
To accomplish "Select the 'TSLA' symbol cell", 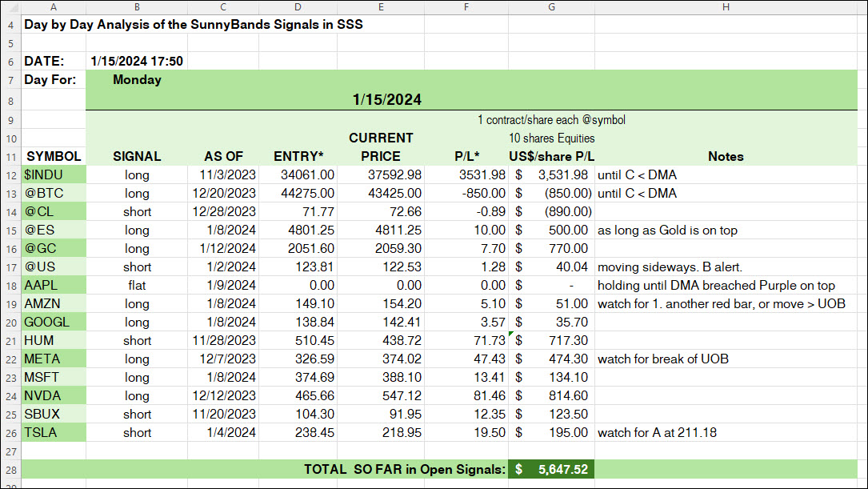I will click(53, 432).
